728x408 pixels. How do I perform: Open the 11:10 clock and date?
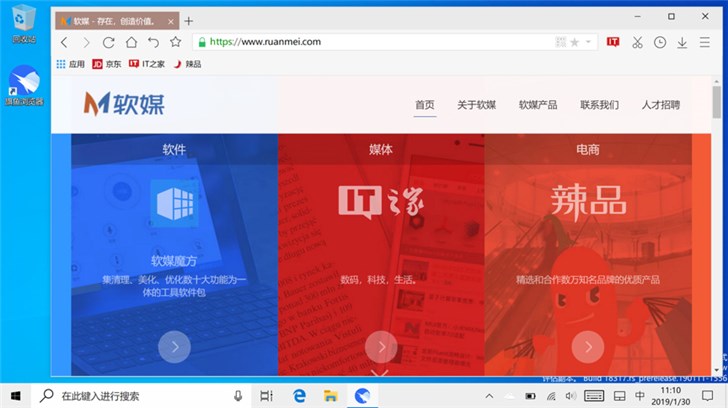671,396
